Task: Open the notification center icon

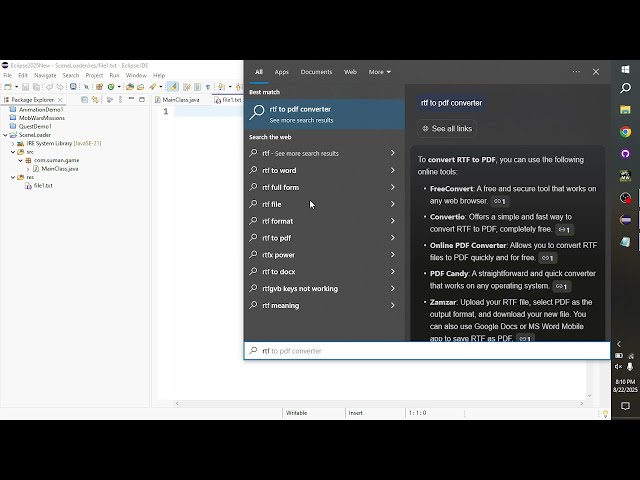Action: [x=625, y=406]
